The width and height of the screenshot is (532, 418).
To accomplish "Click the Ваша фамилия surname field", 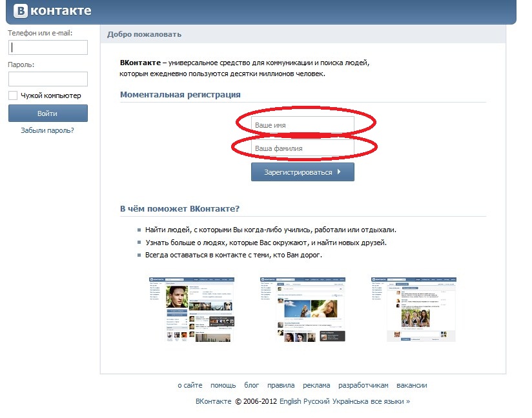I will [x=303, y=148].
